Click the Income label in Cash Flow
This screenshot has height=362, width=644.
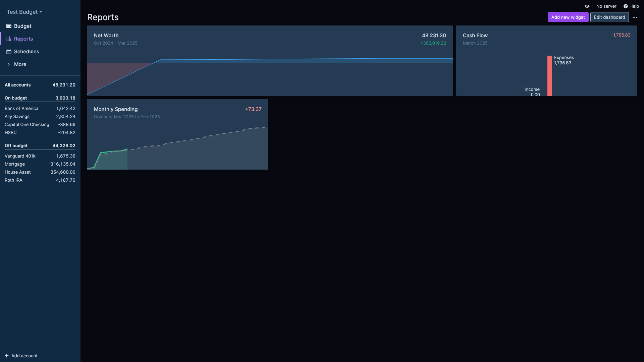[532, 89]
